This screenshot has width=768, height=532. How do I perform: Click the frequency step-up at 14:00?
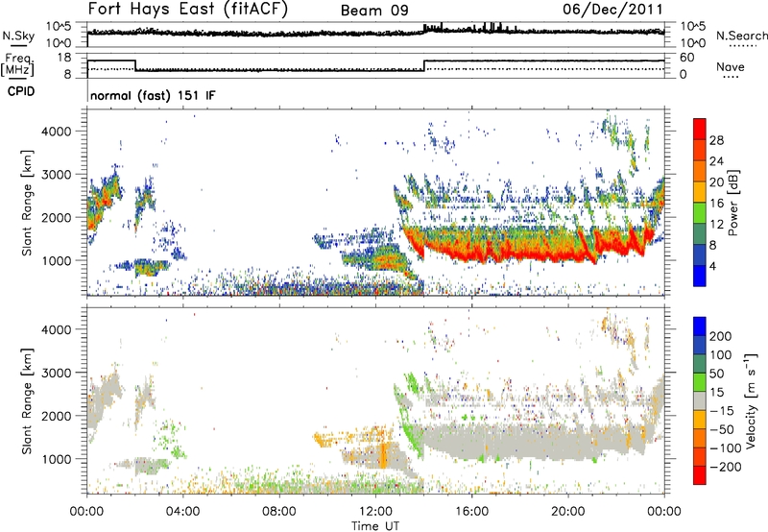424,65
